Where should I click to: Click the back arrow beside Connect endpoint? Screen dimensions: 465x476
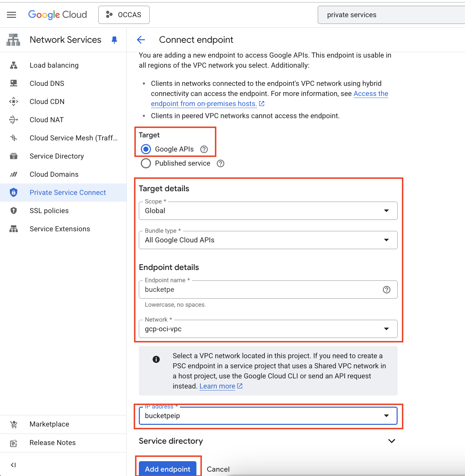(141, 40)
